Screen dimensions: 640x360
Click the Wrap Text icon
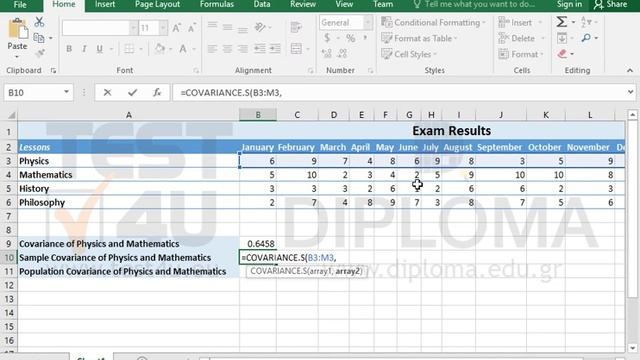pyautogui.click(x=296, y=27)
